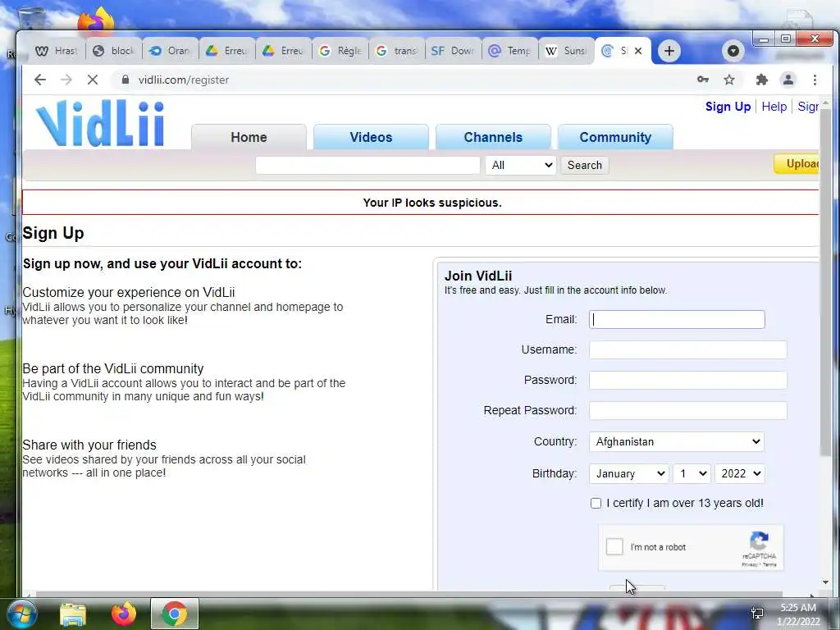Launch Firefox from the taskbar
This screenshot has height=630, width=840.
tap(124, 614)
